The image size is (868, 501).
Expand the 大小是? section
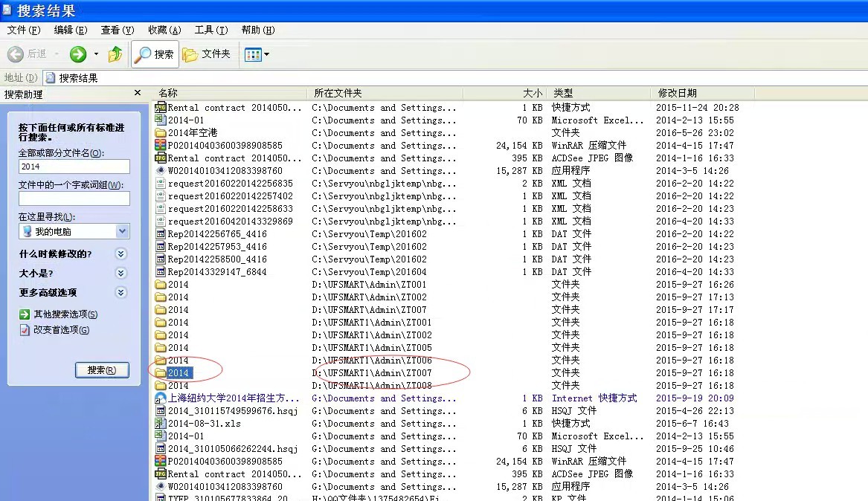(x=120, y=274)
